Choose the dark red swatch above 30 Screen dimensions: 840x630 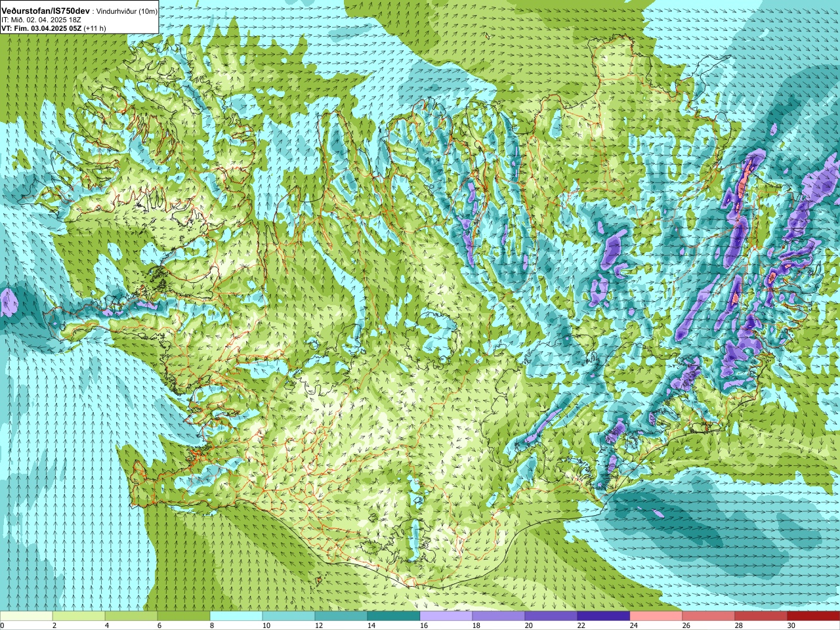814,616
